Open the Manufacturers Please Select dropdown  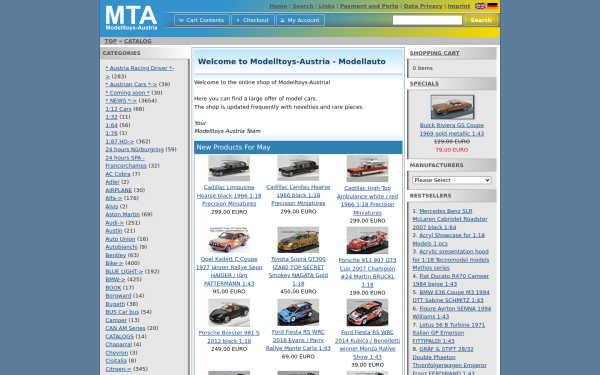(x=452, y=180)
